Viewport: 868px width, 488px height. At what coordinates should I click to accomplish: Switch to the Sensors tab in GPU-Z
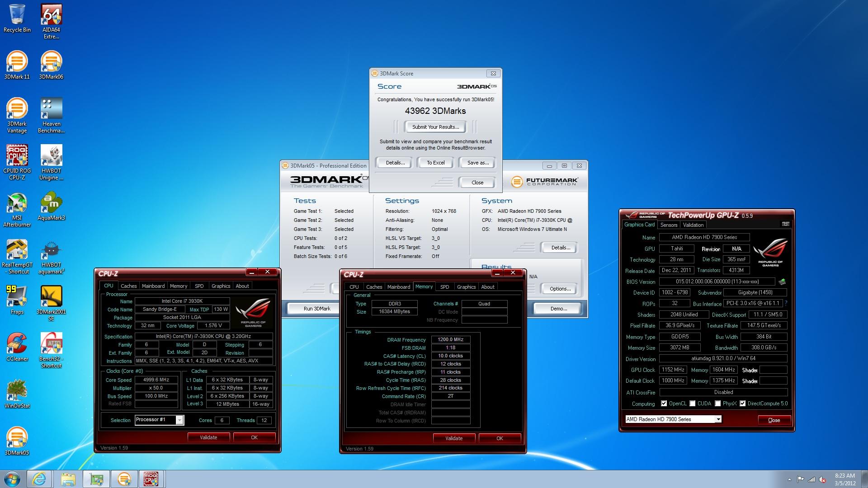coord(669,225)
